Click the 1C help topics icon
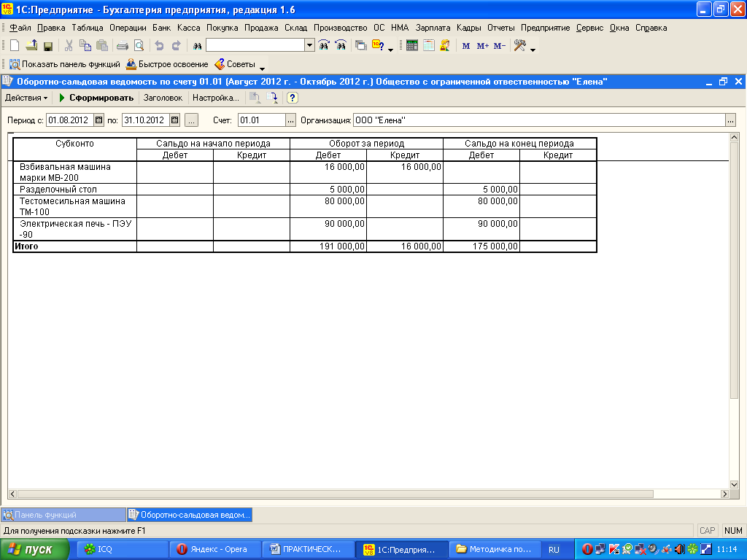 point(378,46)
